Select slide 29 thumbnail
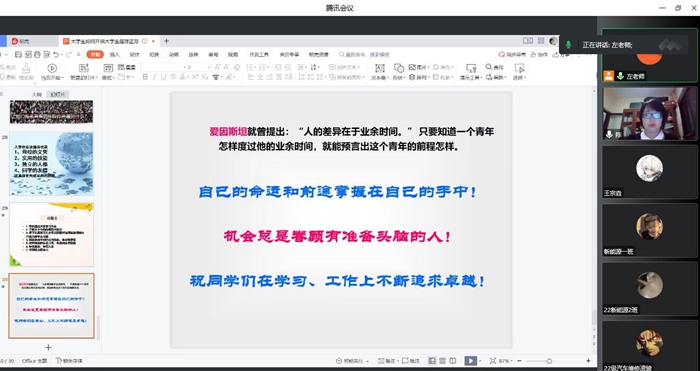 pyautogui.click(x=51, y=234)
